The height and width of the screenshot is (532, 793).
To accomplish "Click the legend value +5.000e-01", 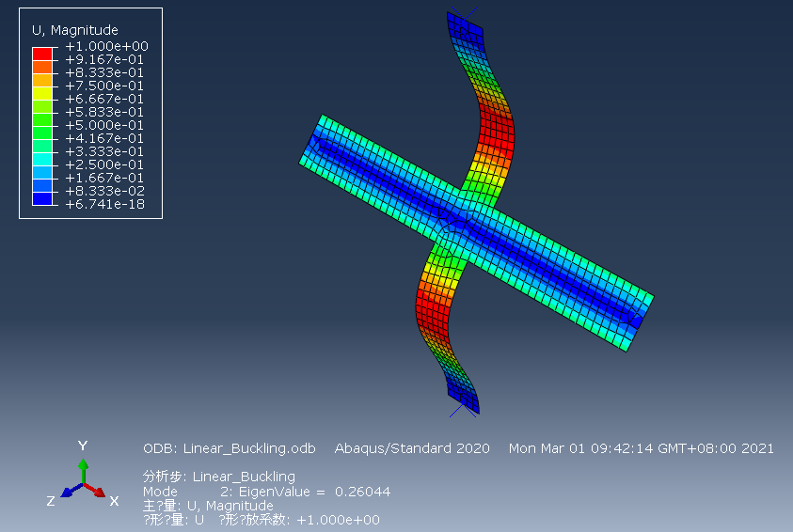I will tap(104, 125).
